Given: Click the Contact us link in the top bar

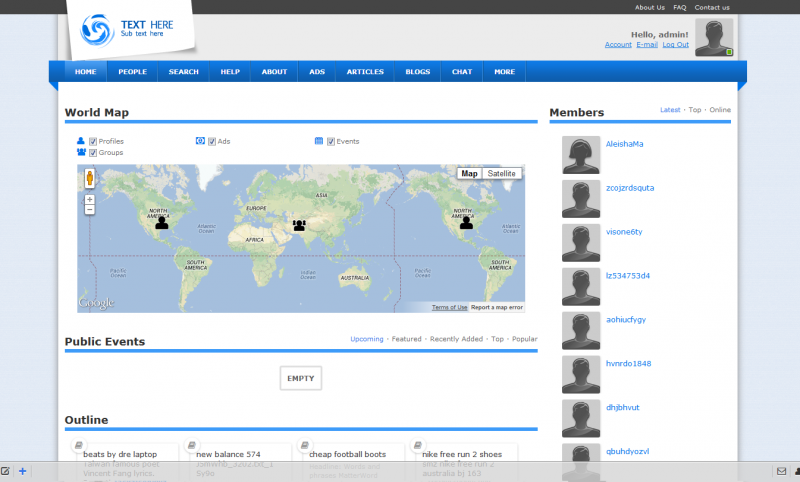Looking at the screenshot, I should click(x=712, y=8).
